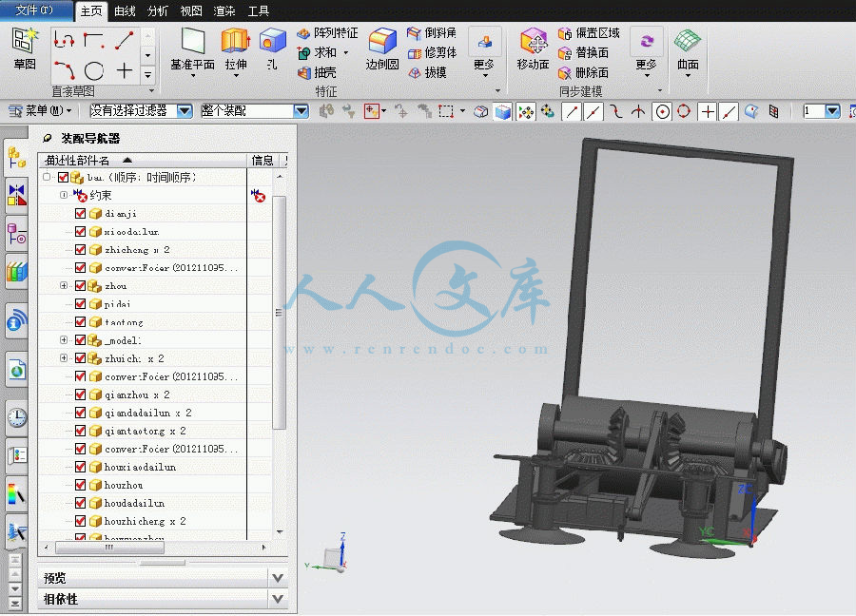Click the 基准平面 (Datum Plane) icon
The width and height of the screenshot is (856, 616).
click(x=192, y=42)
